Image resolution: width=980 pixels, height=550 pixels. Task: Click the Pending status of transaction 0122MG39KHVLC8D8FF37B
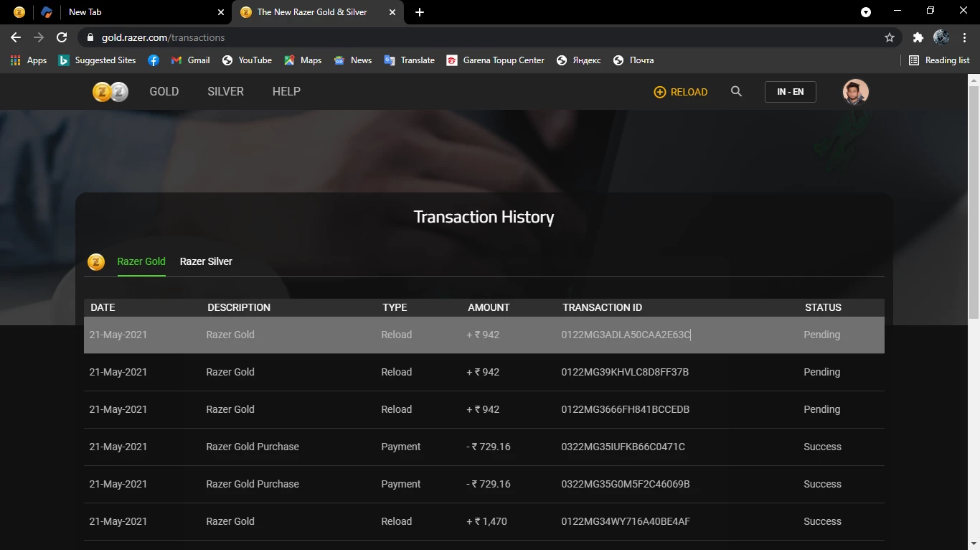coord(821,372)
